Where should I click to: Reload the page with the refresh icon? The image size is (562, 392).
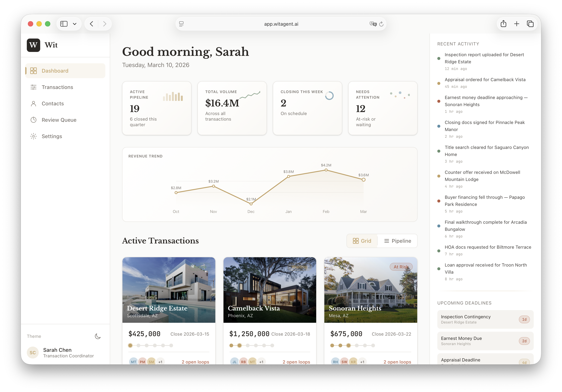tap(382, 24)
